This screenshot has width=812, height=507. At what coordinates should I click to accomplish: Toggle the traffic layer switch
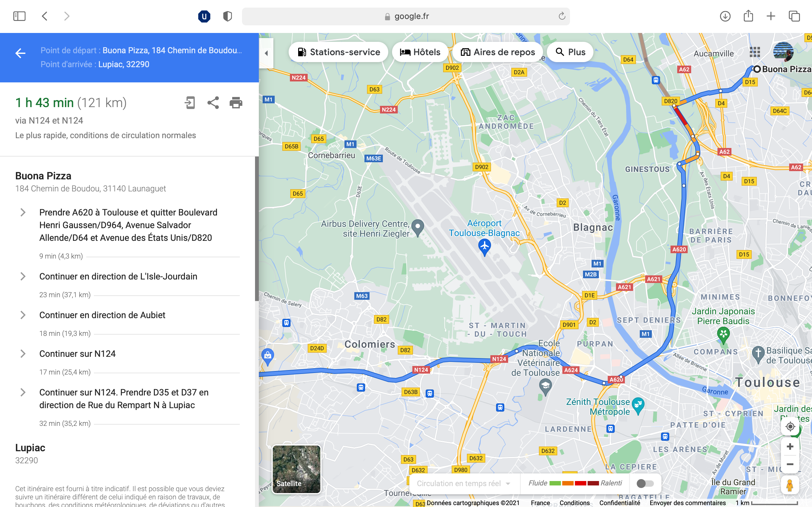click(645, 483)
